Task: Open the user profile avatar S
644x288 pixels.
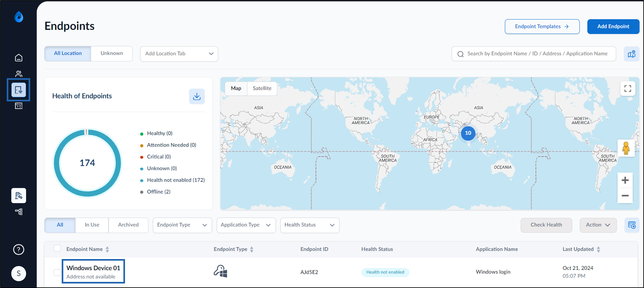Action: pyautogui.click(x=19, y=274)
